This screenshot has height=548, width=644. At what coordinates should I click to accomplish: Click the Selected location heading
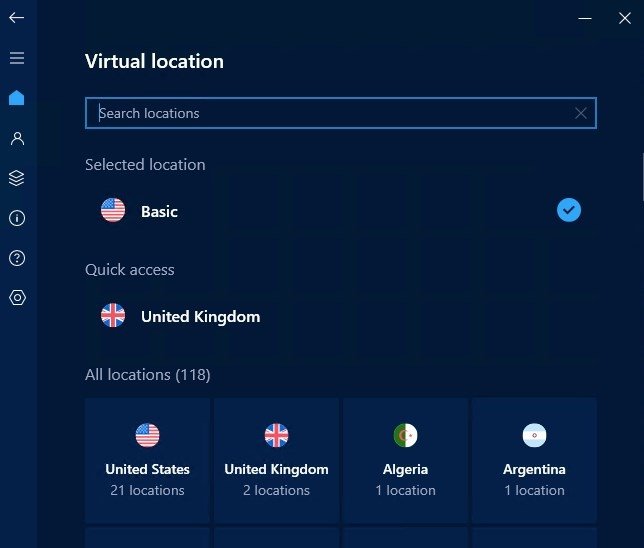pyautogui.click(x=145, y=164)
